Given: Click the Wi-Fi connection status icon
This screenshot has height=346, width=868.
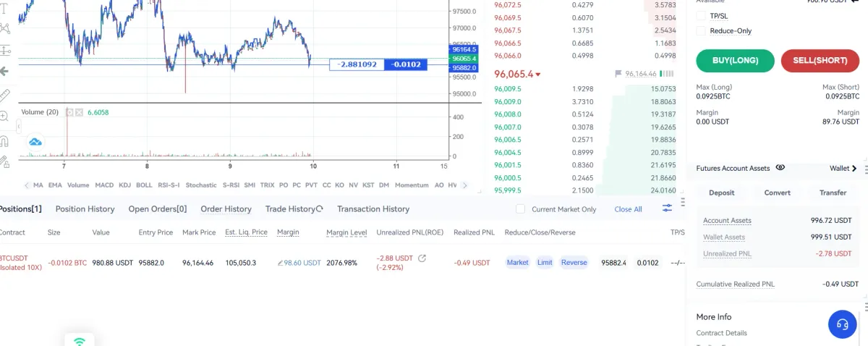Looking at the screenshot, I should [80, 341].
